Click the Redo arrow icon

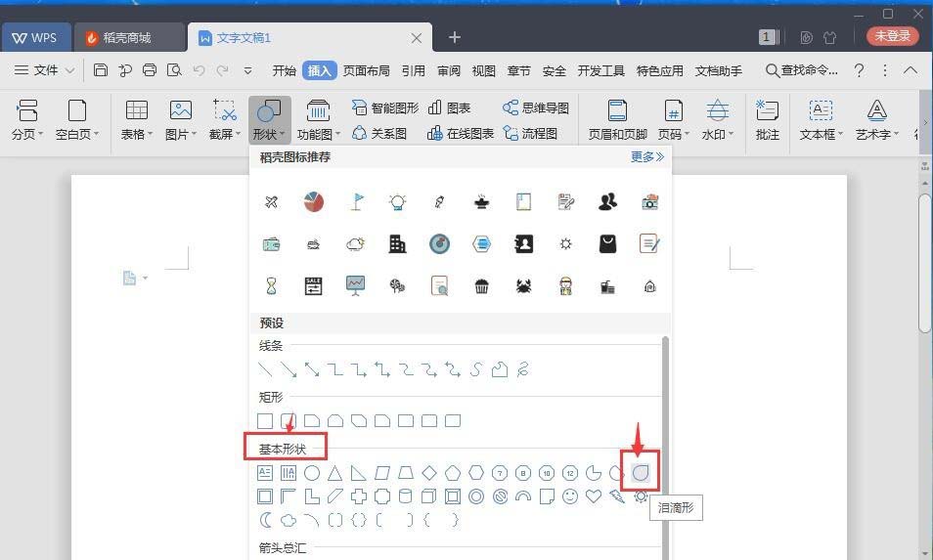pos(222,70)
